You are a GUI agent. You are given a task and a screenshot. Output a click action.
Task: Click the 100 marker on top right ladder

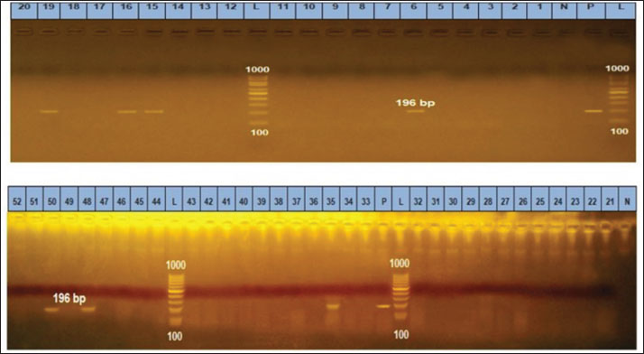[620, 131]
